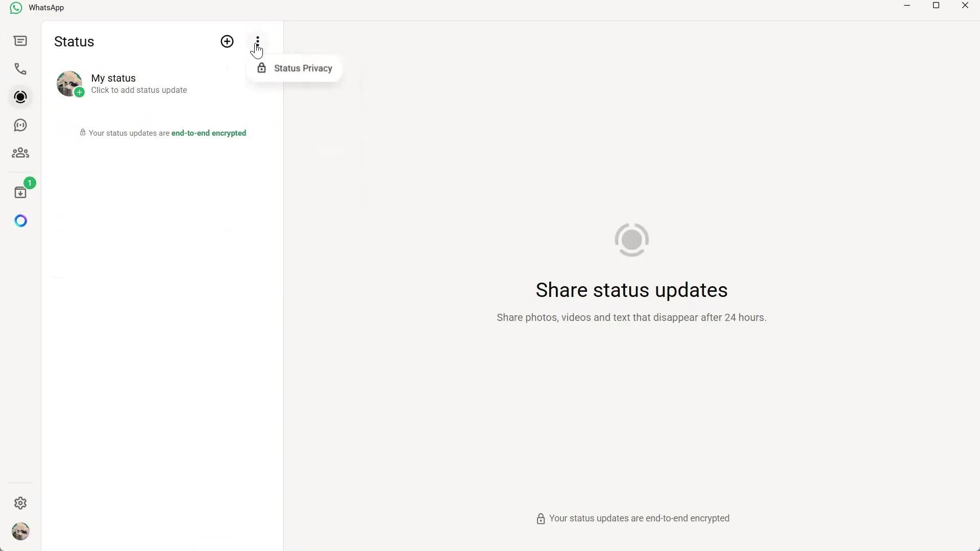
Task: Click My status to add an update
Action: click(x=113, y=78)
